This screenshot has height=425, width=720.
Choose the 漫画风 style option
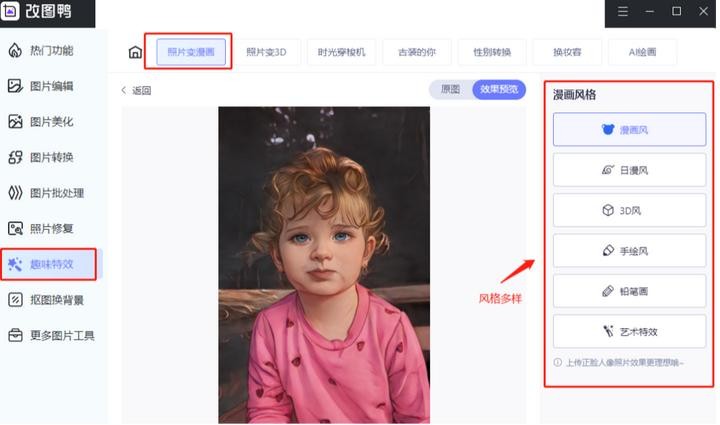pos(629,130)
